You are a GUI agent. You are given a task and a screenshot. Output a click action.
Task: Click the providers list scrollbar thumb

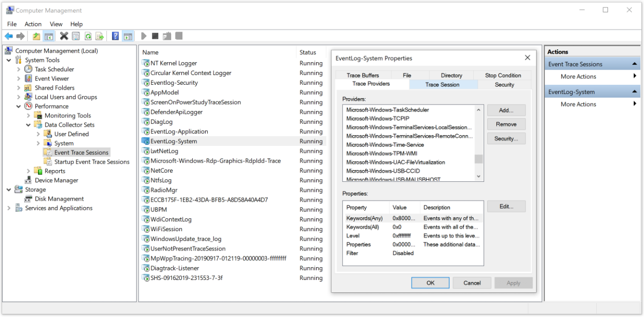point(479,159)
